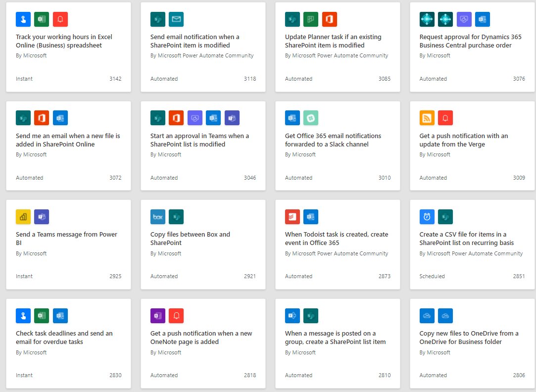The width and height of the screenshot is (536, 392).
Task: Click the usage count 3118
Action: point(250,79)
